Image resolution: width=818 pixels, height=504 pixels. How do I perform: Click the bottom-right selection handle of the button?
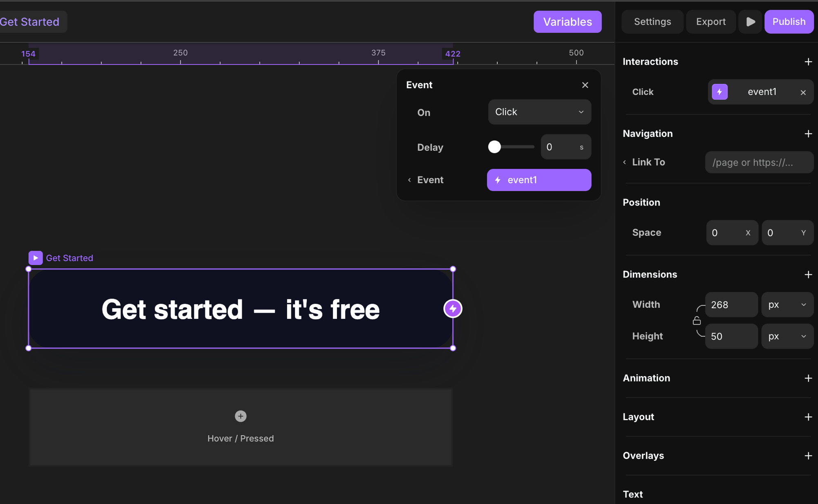[453, 348]
